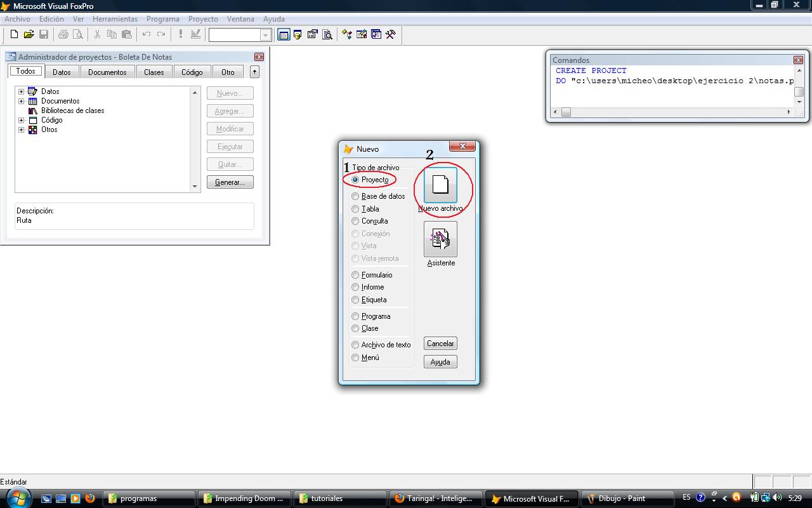This screenshot has height=508, width=812.
Task: Click the Ayuda button in Nuevo dialog
Action: 440,362
